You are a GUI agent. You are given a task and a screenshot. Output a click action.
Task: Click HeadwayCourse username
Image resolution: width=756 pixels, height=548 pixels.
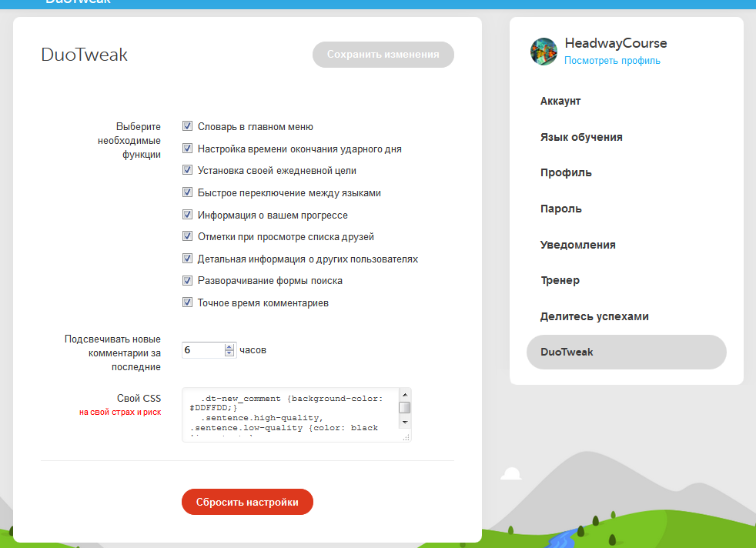tap(616, 43)
